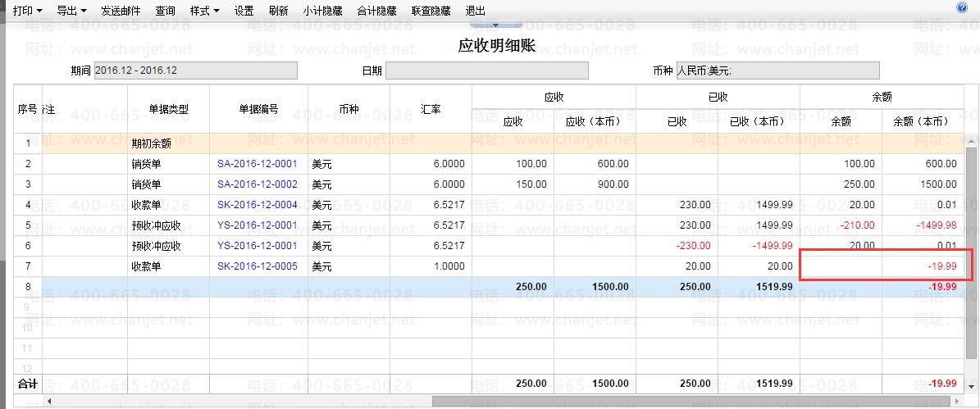980x409 pixels.
Task: Select 销货单 cell in row 3
Action: point(169,184)
